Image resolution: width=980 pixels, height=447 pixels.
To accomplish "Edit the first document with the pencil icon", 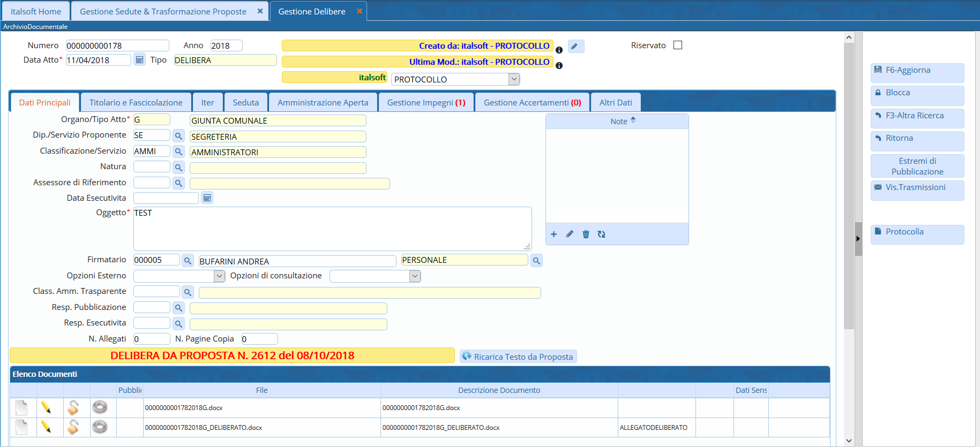I will (x=46, y=408).
